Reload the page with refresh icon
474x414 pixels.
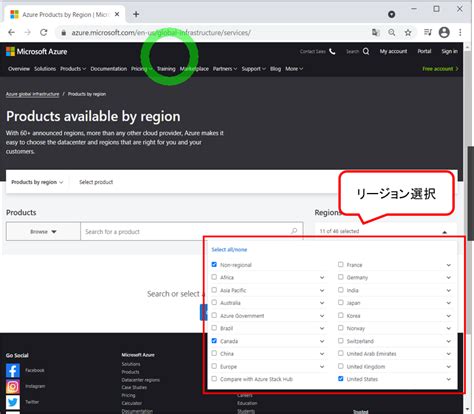click(43, 32)
